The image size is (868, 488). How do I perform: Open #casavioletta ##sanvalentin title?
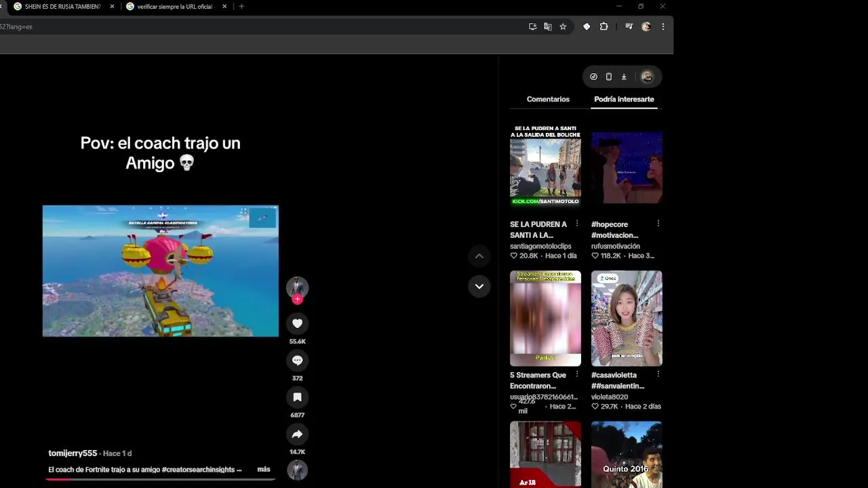(618, 380)
